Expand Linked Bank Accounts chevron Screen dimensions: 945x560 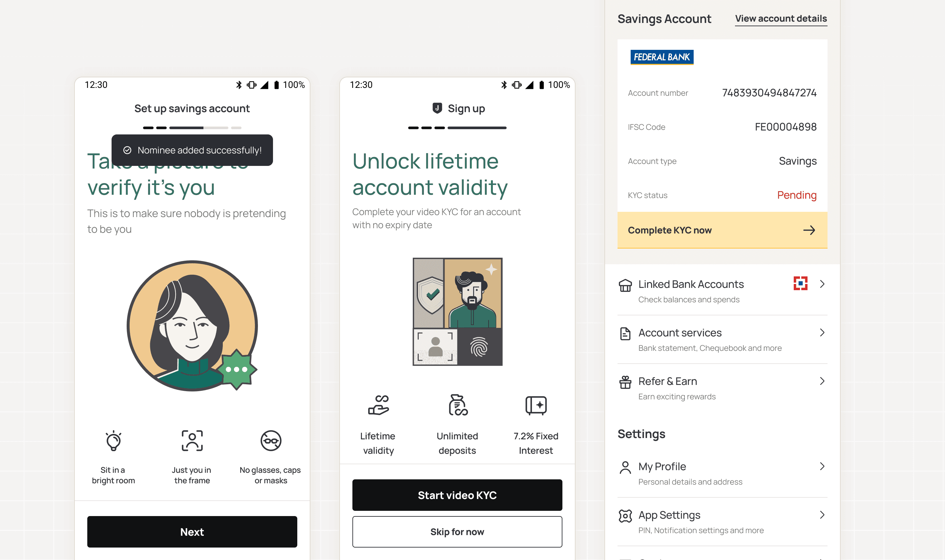[822, 284]
